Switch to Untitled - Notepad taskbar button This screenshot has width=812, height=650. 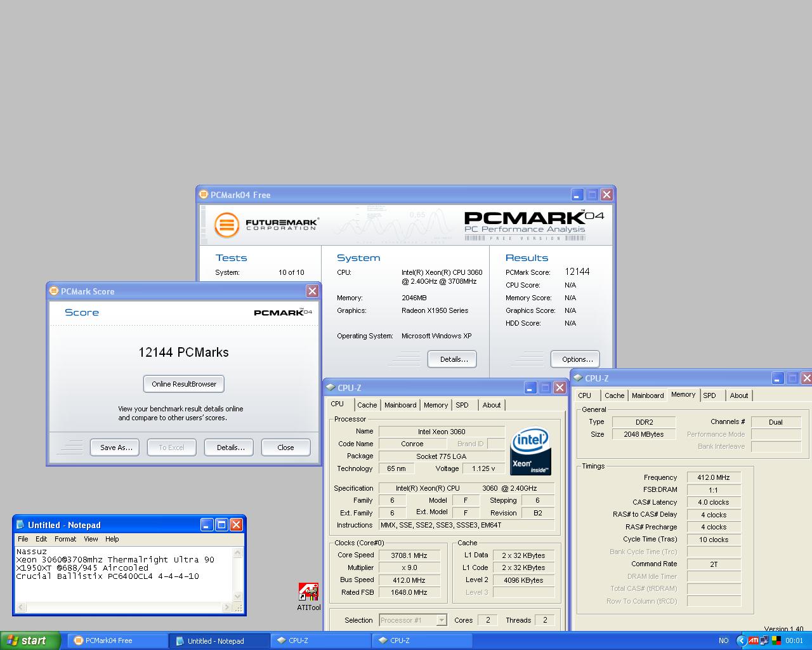click(x=219, y=640)
